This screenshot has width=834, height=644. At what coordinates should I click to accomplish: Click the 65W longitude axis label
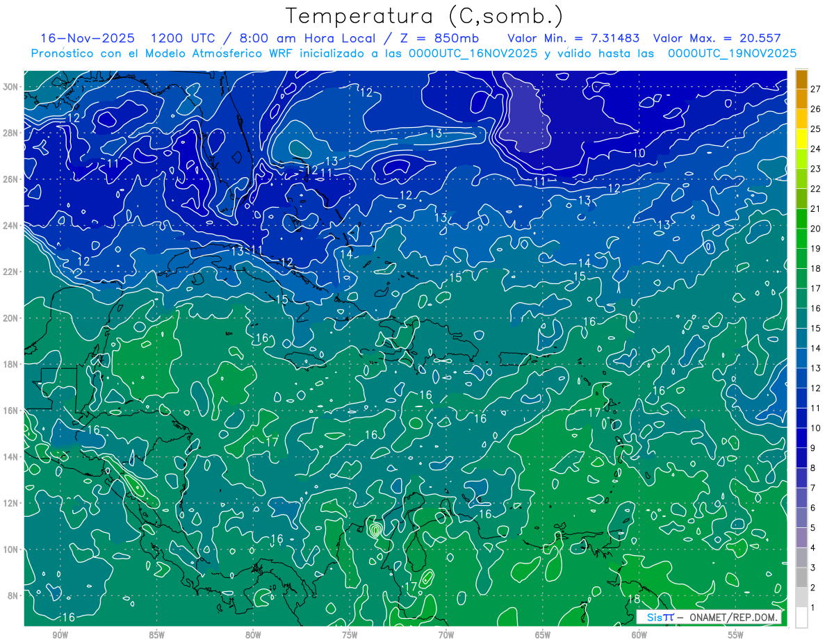543,635
